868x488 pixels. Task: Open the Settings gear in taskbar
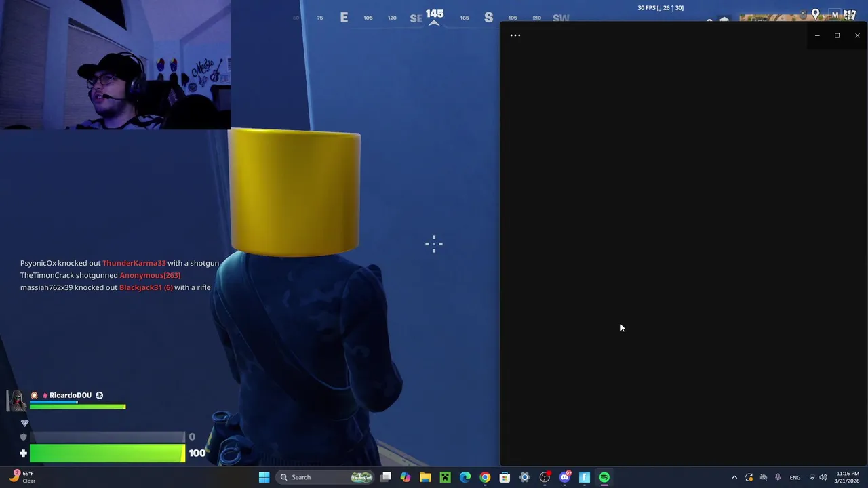pos(524,477)
